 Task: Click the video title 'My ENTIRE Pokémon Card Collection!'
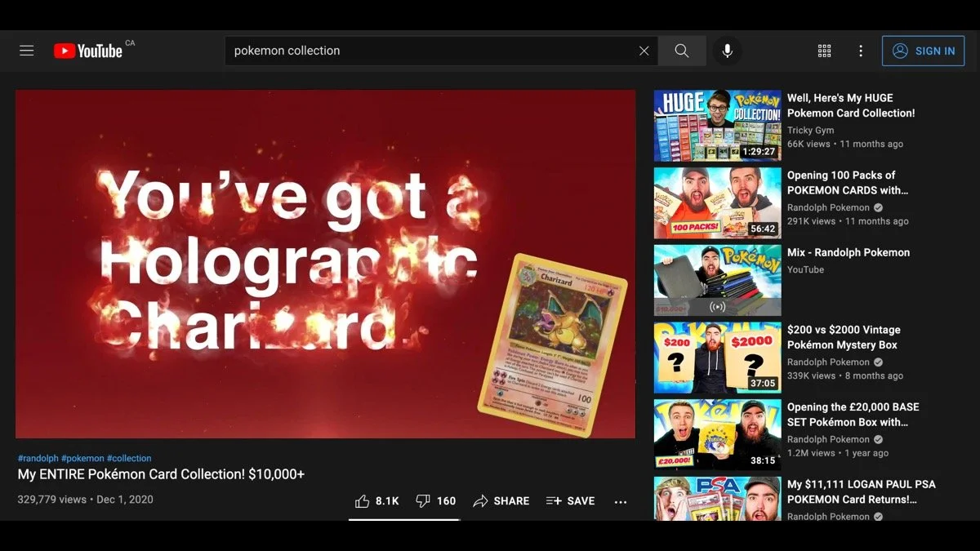161,474
